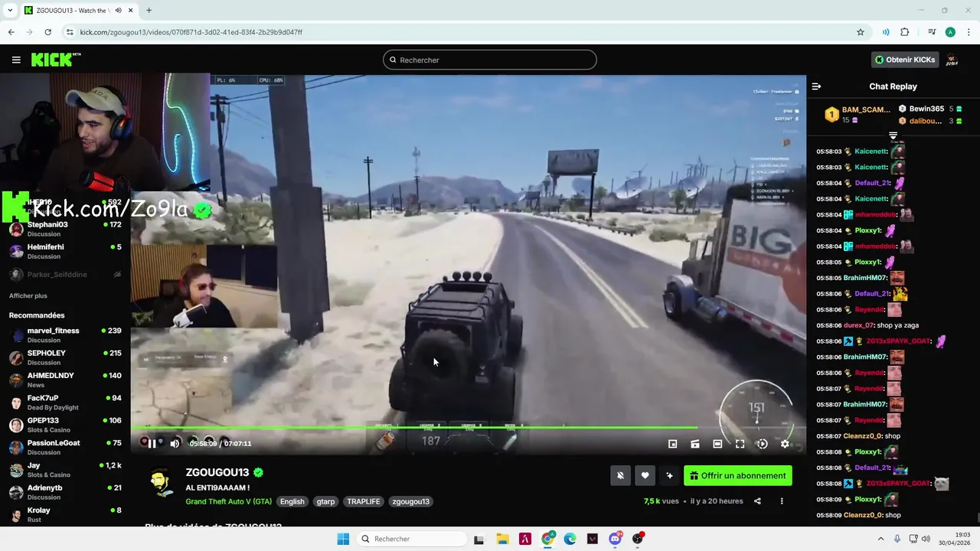Screen dimensions: 980x551
Task: Open video player settings gear
Action: tap(785, 444)
